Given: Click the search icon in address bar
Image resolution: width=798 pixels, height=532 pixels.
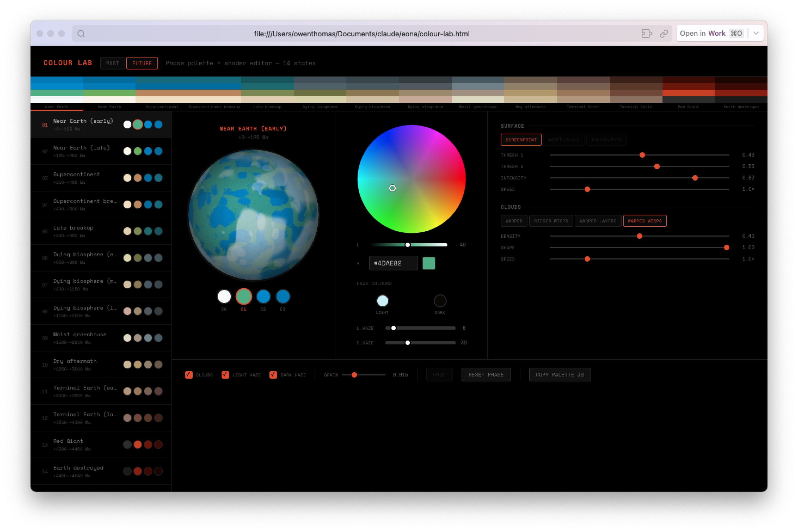Looking at the screenshot, I should click(81, 34).
